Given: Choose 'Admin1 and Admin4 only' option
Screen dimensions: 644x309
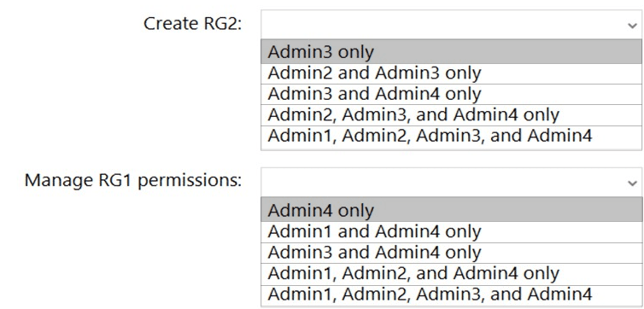Looking at the screenshot, I should tap(451, 232).
